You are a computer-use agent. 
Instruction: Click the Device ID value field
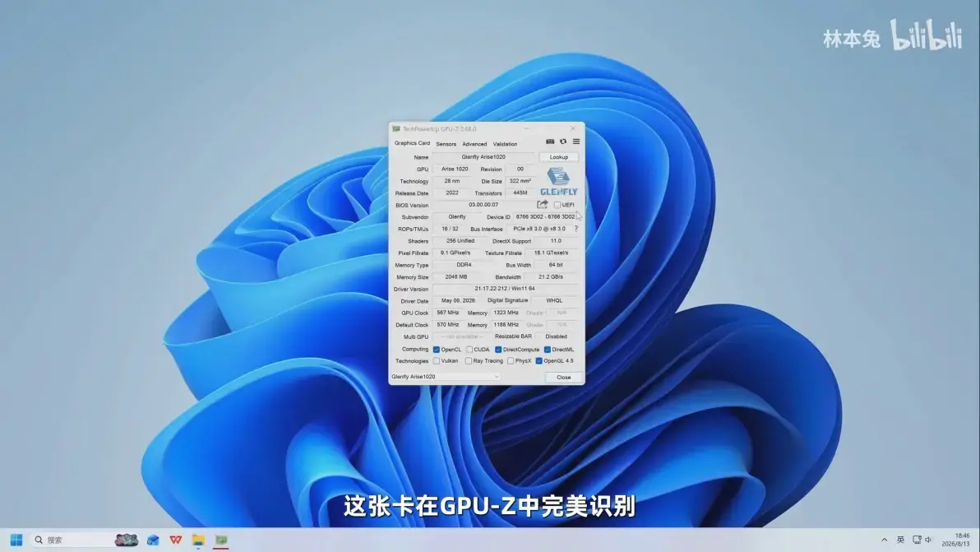pyautogui.click(x=545, y=217)
